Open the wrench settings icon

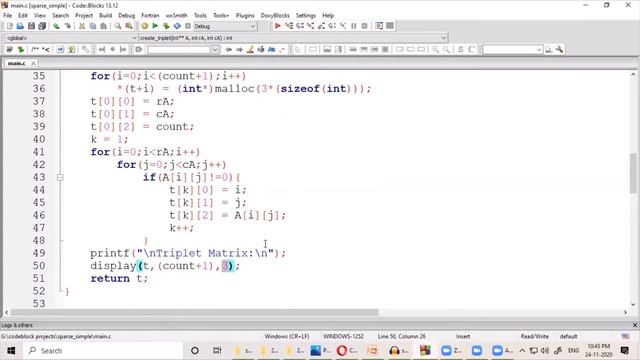pyautogui.click(x=560, y=49)
